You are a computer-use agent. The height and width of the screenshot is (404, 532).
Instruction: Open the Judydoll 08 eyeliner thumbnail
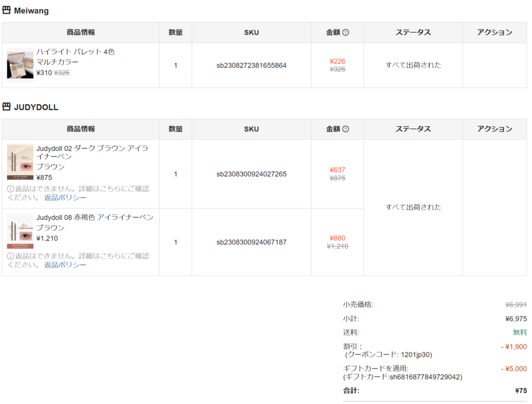20,231
